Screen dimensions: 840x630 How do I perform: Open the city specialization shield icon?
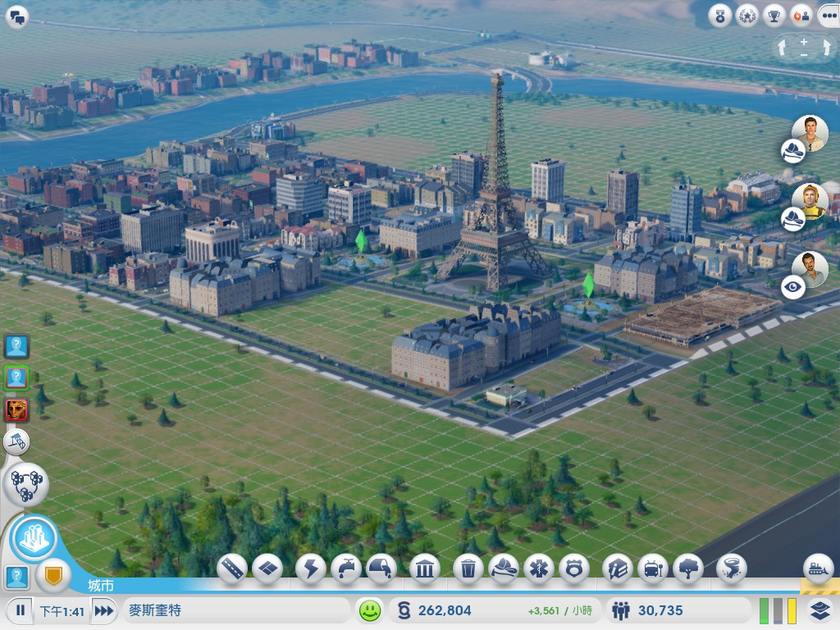(x=53, y=576)
